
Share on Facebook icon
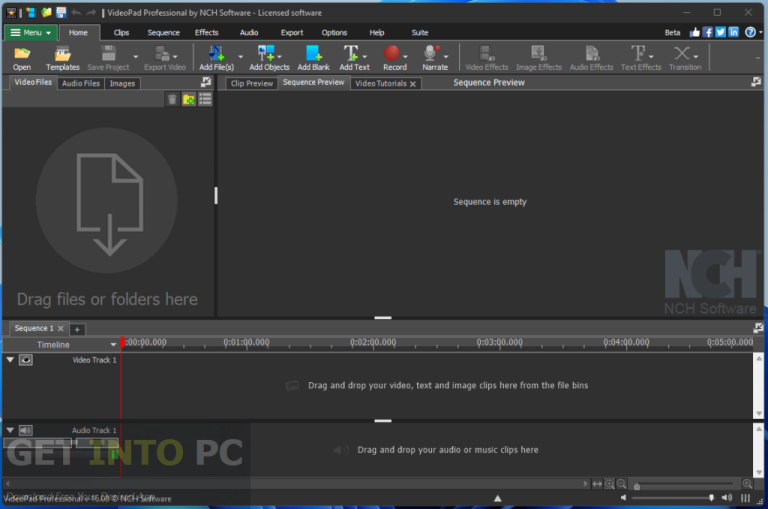[x=707, y=32]
